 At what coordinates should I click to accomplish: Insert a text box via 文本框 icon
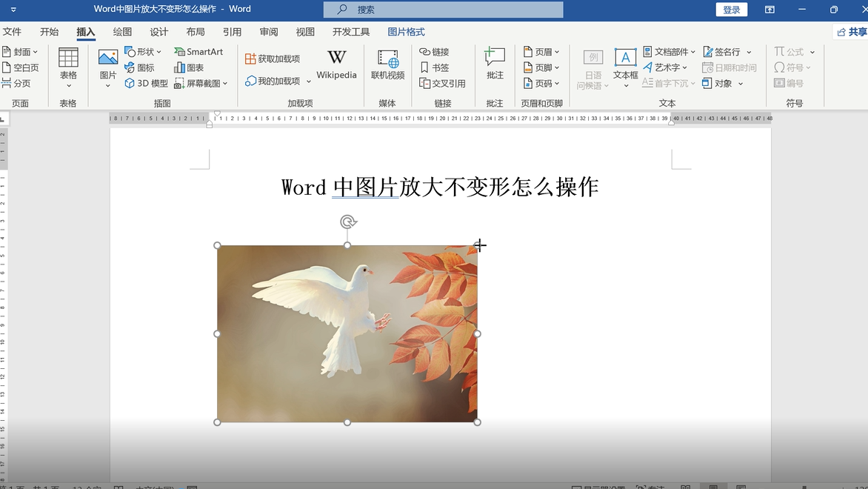pos(625,67)
